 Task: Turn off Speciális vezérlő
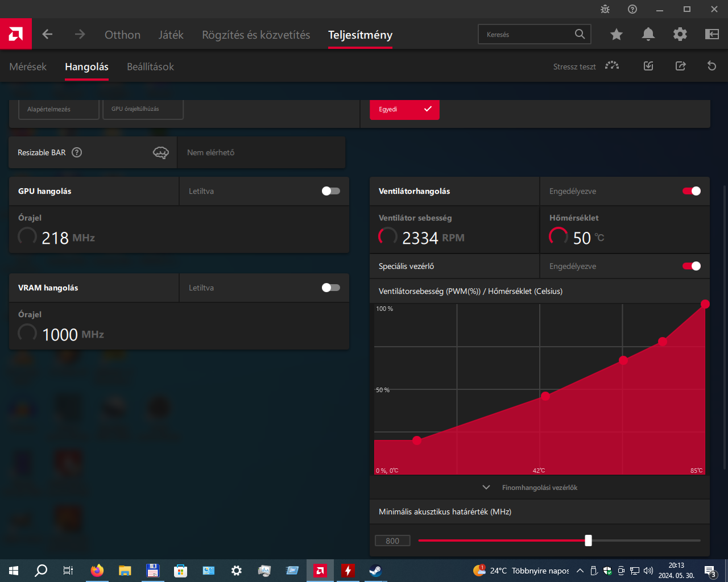tap(692, 266)
